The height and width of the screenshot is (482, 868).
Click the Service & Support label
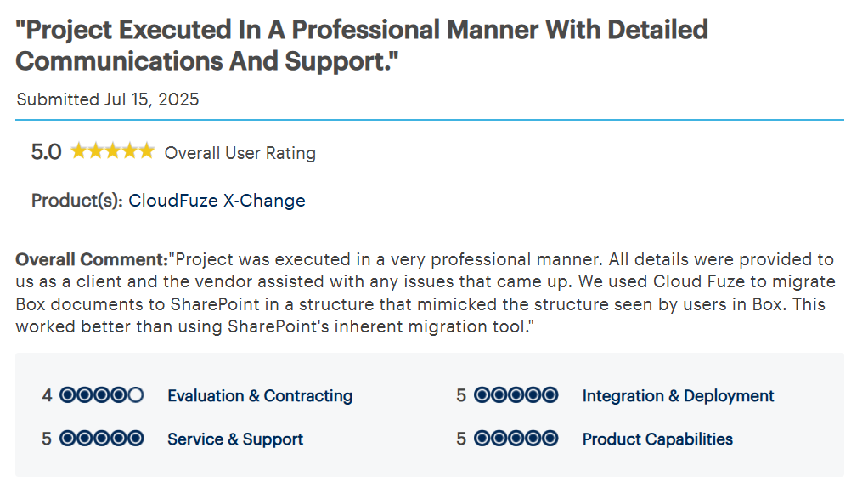pyautogui.click(x=235, y=439)
